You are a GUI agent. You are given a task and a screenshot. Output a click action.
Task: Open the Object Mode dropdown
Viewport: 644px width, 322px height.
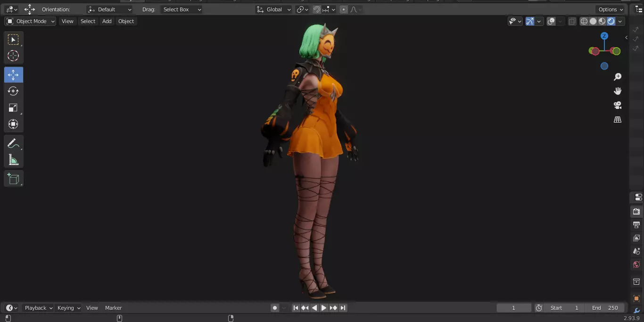pyautogui.click(x=30, y=21)
